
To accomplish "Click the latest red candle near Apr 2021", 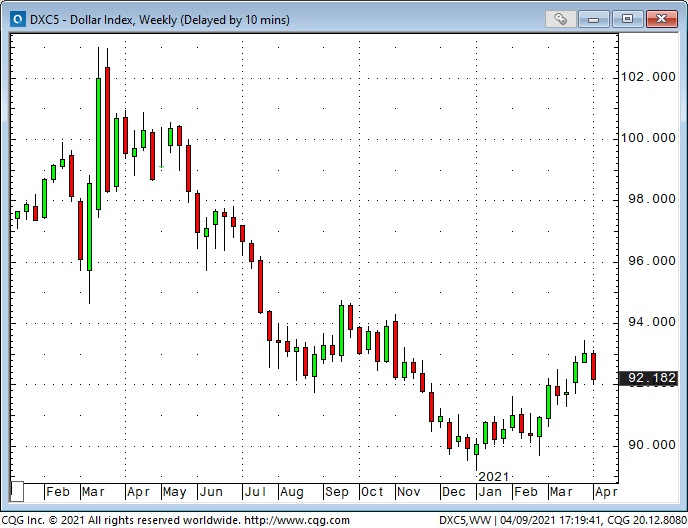I will coord(593,366).
